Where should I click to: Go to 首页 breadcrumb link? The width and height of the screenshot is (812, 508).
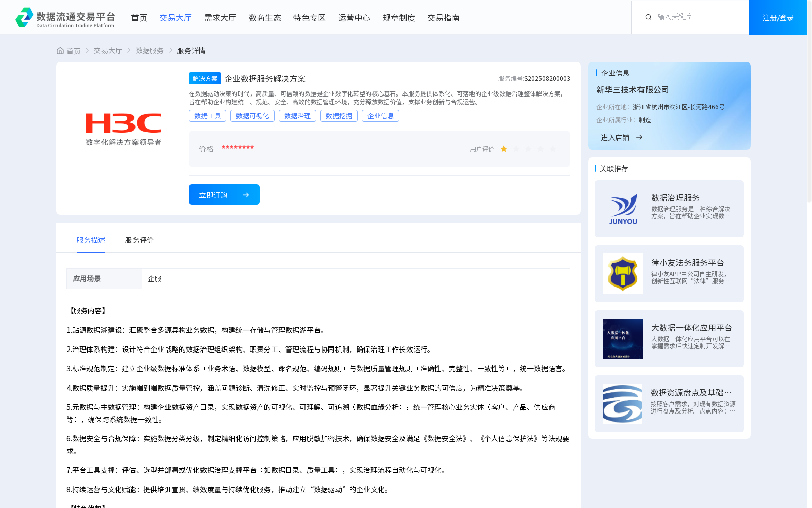coord(74,51)
